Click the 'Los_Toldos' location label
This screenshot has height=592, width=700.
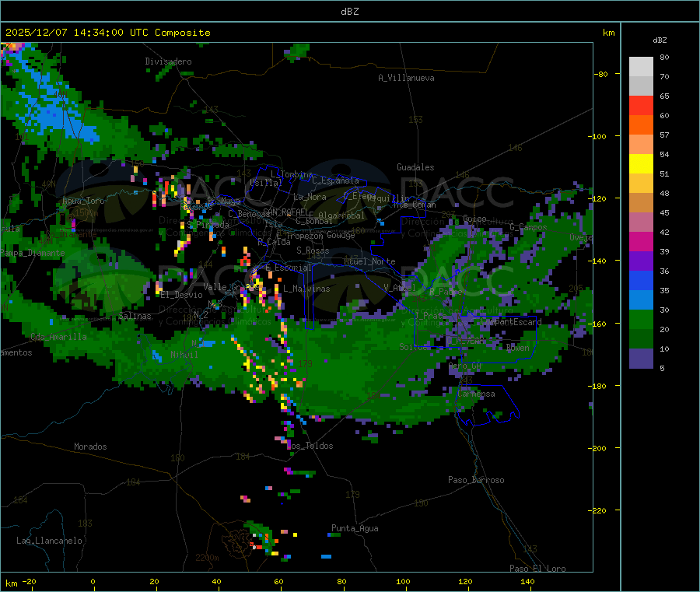[x=310, y=446]
